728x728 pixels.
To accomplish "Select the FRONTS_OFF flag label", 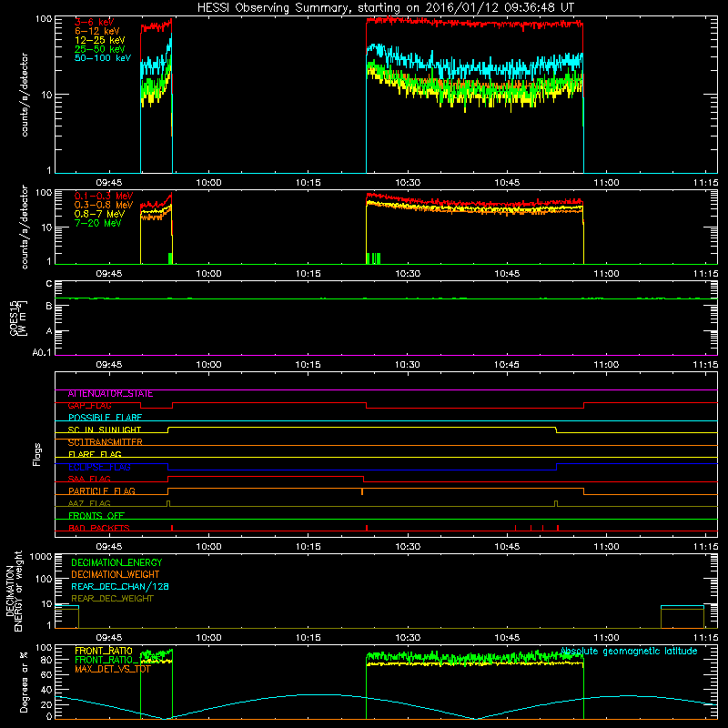I will [96, 516].
